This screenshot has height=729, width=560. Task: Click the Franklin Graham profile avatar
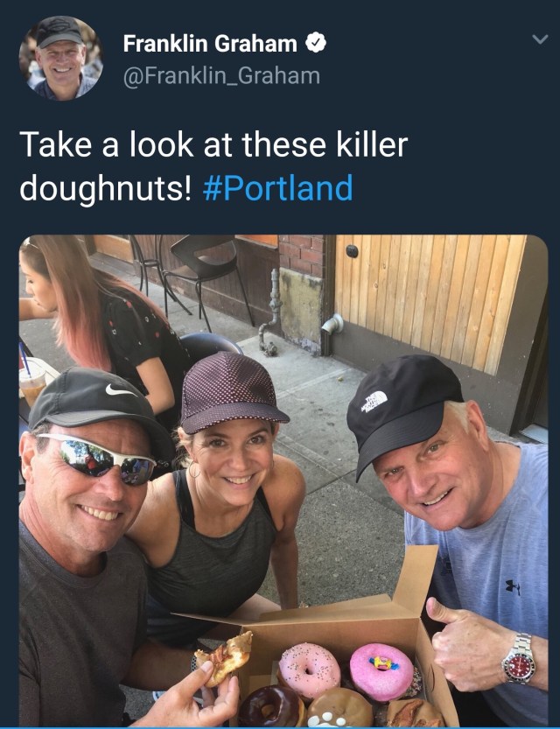point(60,58)
